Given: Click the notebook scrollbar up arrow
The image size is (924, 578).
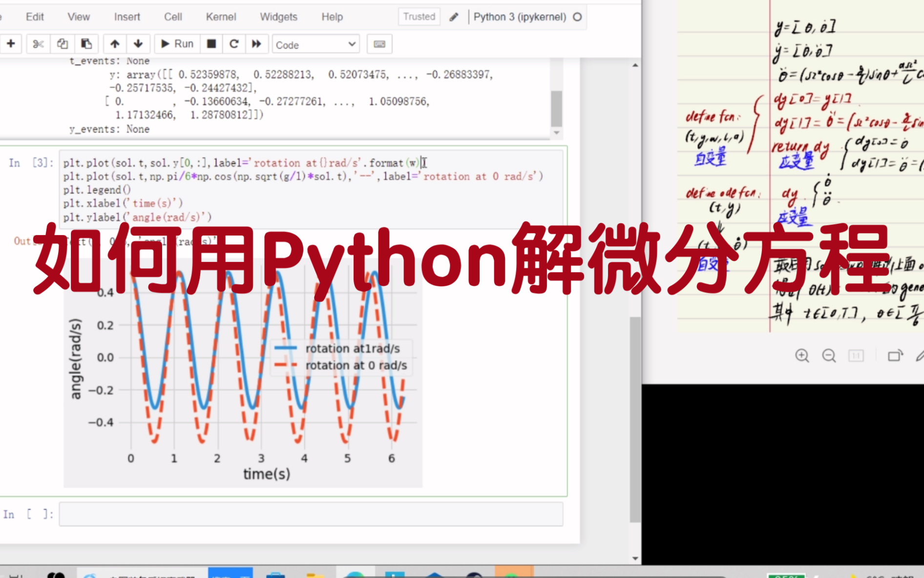Looking at the screenshot, I should [635, 65].
